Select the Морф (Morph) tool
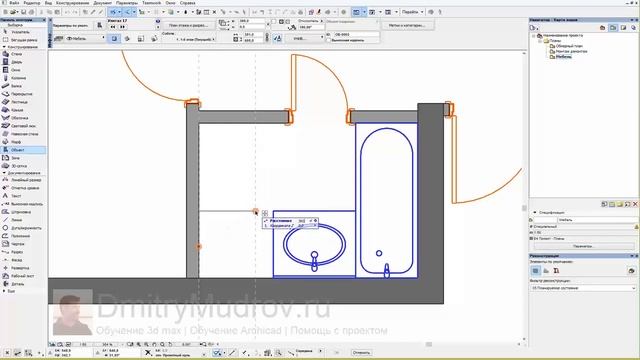The image size is (640, 360). pos(23,142)
